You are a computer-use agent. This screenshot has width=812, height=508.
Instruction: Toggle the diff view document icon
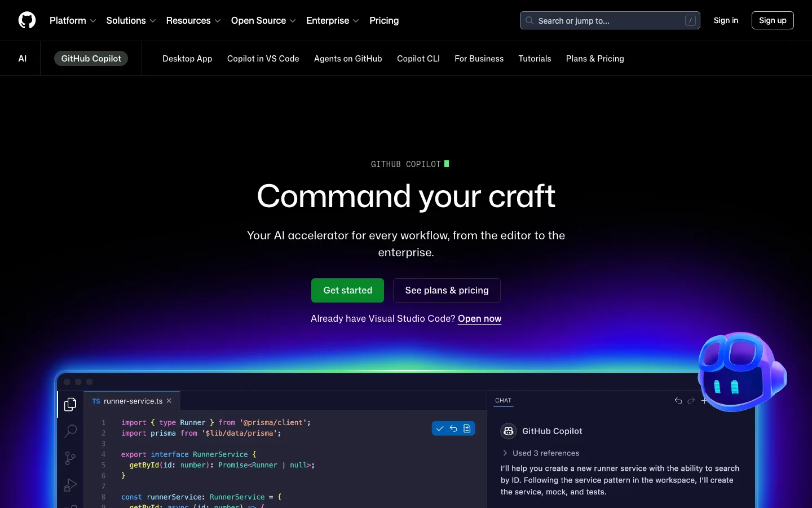pyautogui.click(x=467, y=428)
